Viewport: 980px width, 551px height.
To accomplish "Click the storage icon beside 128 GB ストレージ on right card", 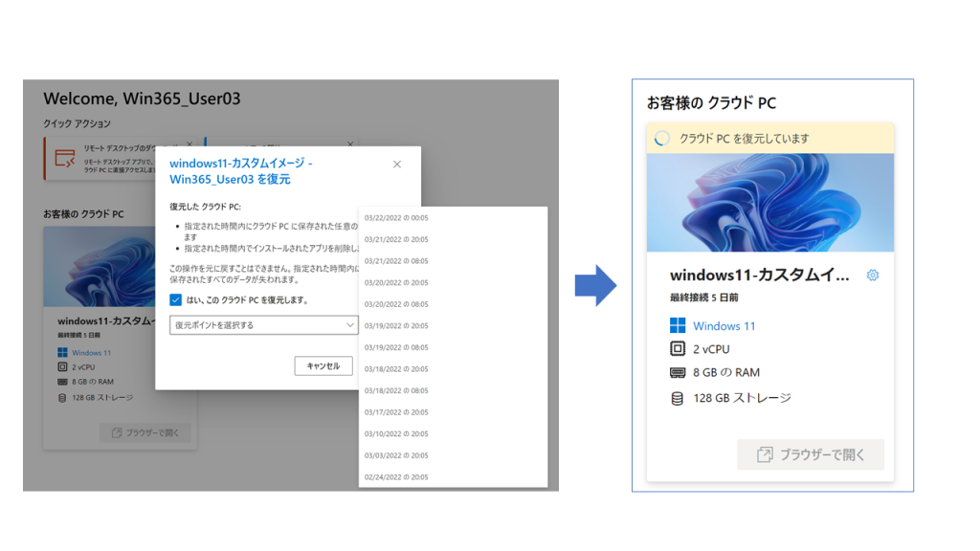I will coord(677,398).
